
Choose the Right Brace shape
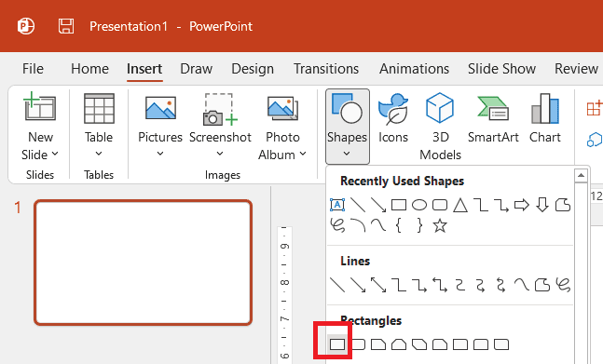click(419, 226)
